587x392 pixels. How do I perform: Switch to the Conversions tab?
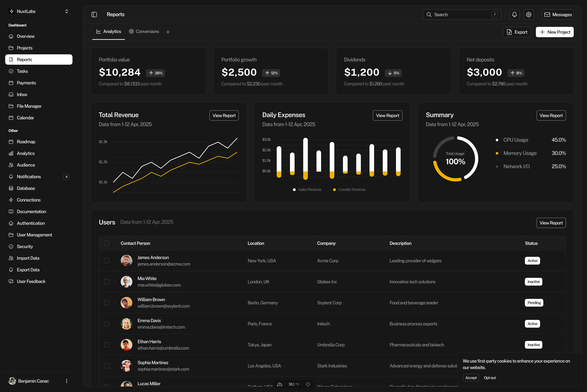(144, 32)
